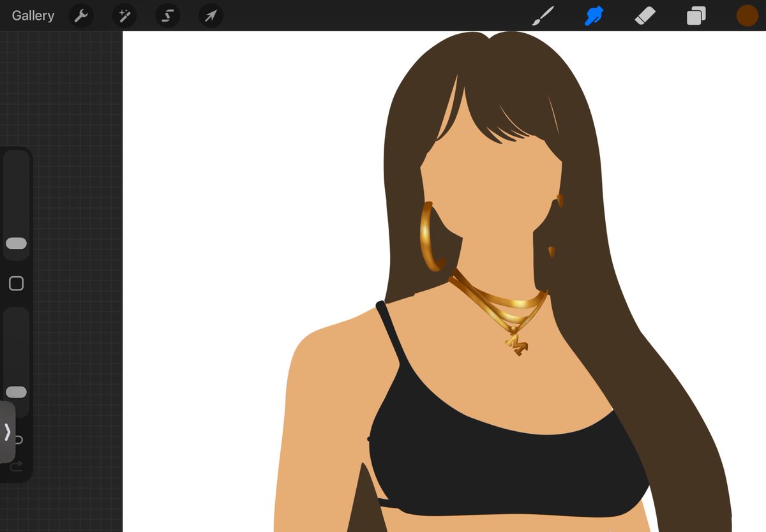Expand the floating sidebar chevron
Image resolution: width=766 pixels, height=532 pixels.
[x=7, y=432]
